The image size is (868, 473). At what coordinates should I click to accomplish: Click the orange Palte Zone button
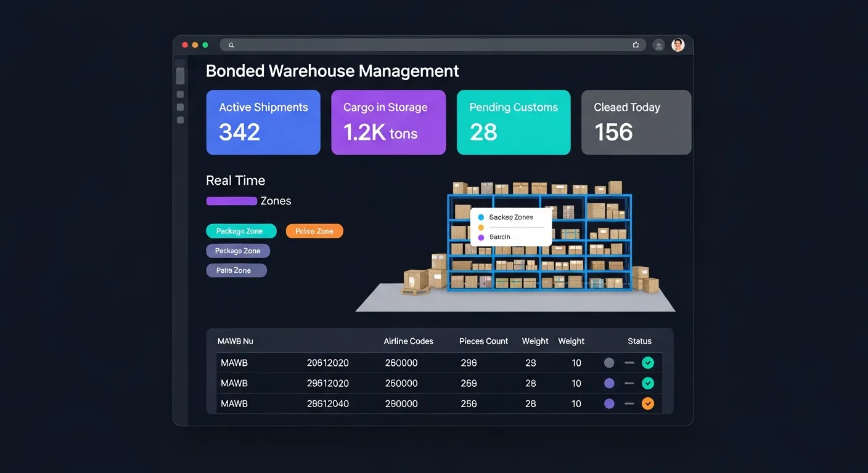314,231
